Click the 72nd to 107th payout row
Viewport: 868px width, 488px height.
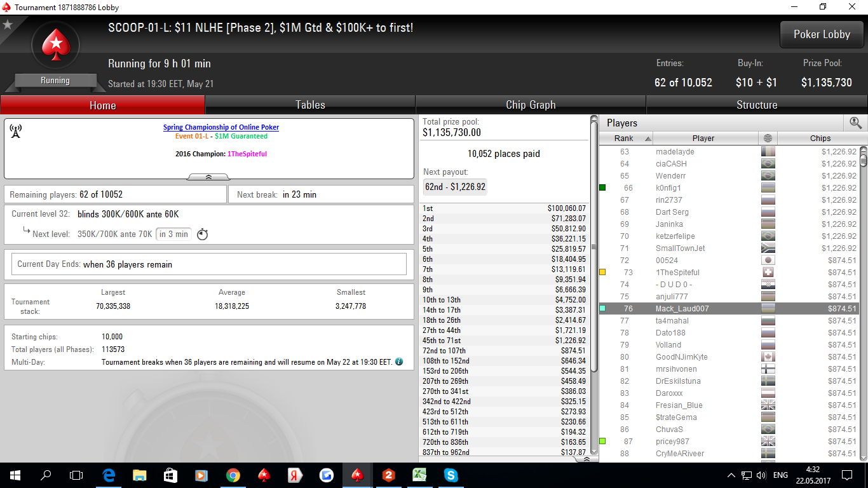pyautogui.click(x=505, y=351)
